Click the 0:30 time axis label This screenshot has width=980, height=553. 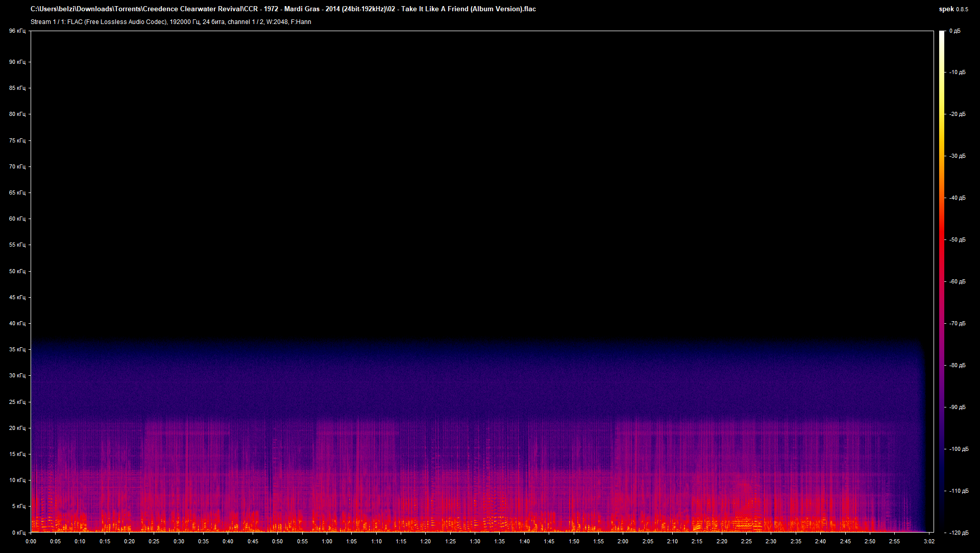[179, 541]
